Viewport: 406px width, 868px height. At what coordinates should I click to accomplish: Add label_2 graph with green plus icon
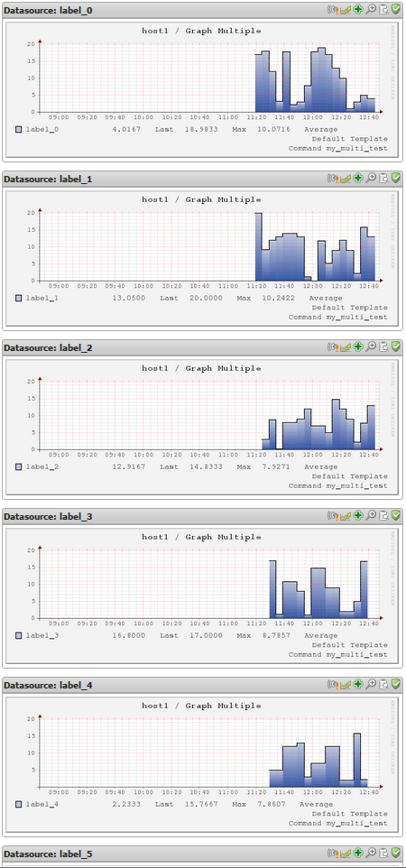[x=358, y=347]
